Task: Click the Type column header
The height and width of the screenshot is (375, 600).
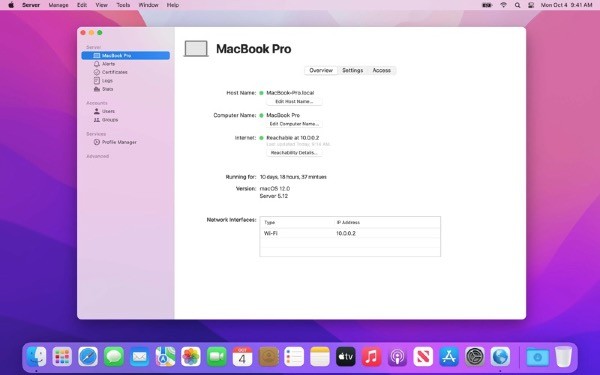Action: point(270,222)
